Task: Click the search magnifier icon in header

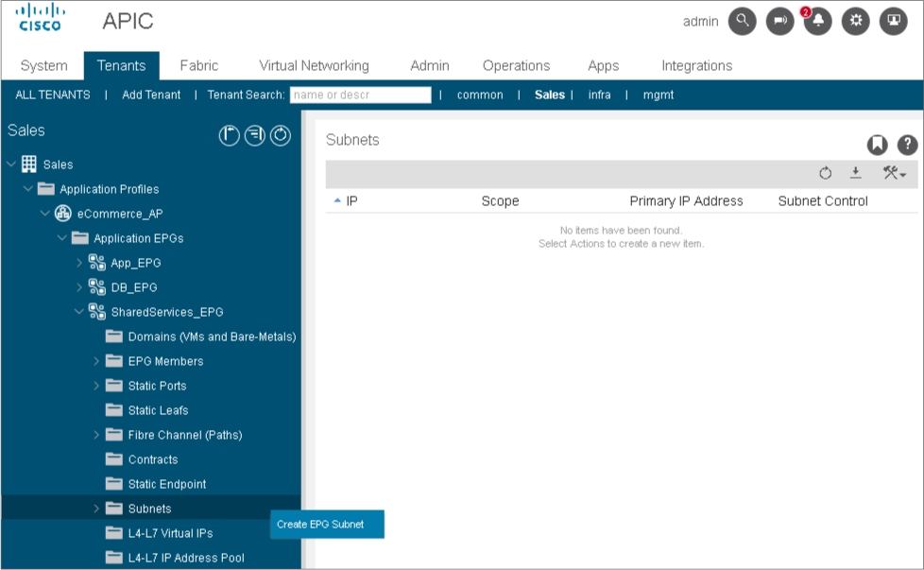Action: [742, 22]
